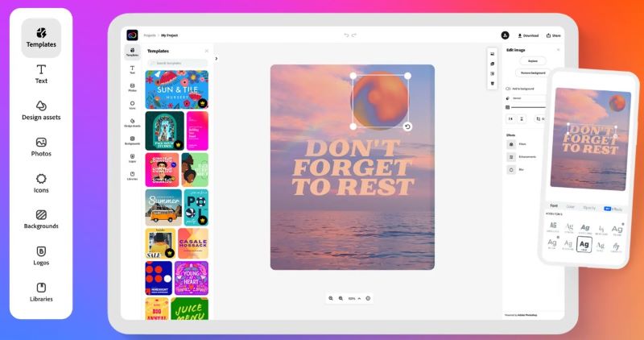This screenshot has height=340, width=644.
Task: Open Libraries in the large sidebar
Action: tap(41, 292)
